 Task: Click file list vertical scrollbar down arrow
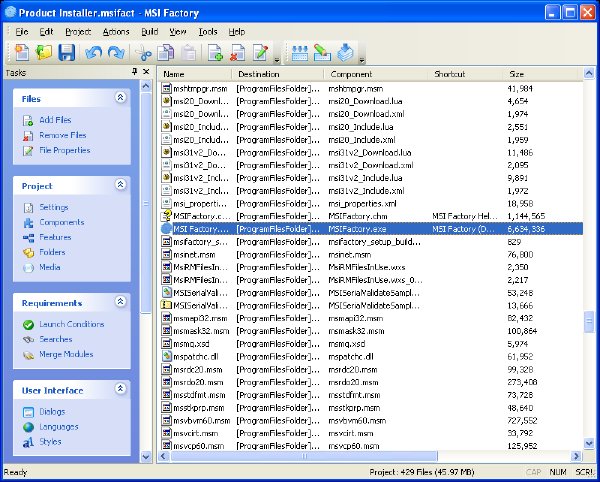(x=589, y=443)
